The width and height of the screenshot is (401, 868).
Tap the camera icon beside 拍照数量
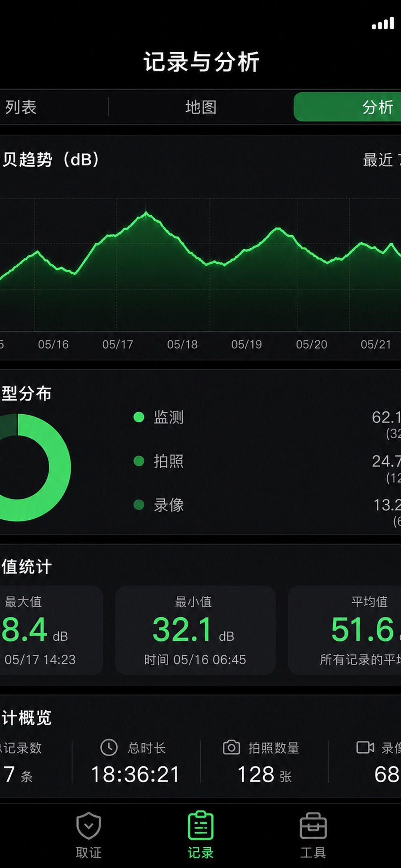(x=231, y=747)
